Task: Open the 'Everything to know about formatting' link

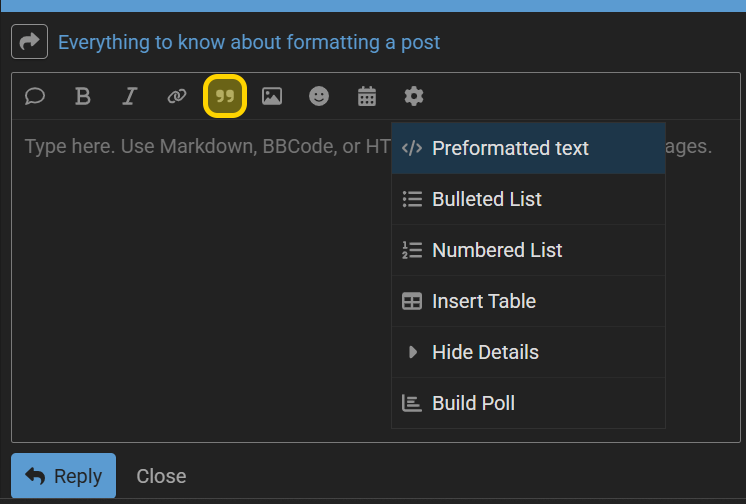Action: pos(249,42)
